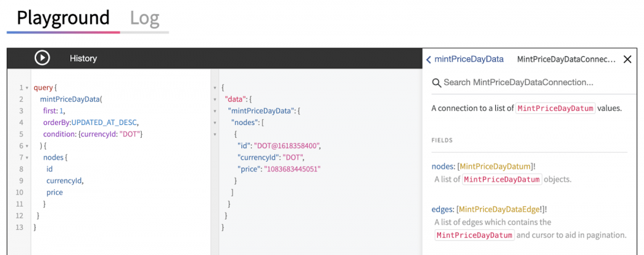
Task: Click the search magnifier icon in docs
Action: (x=436, y=82)
